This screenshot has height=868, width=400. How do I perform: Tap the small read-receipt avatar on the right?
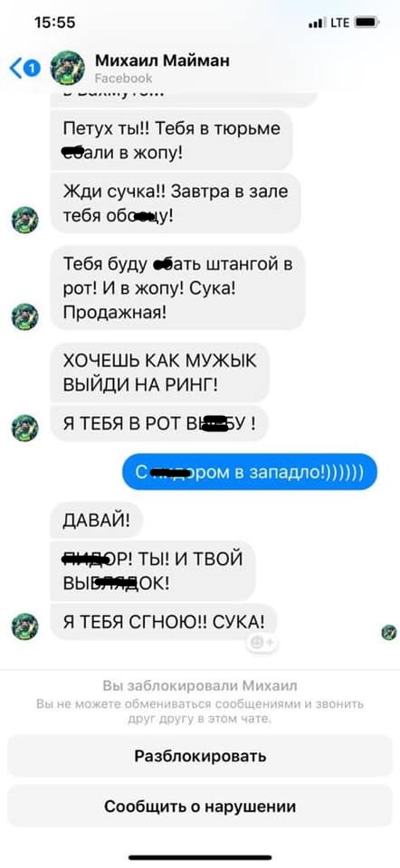pyautogui.click(x=389, y=632)
